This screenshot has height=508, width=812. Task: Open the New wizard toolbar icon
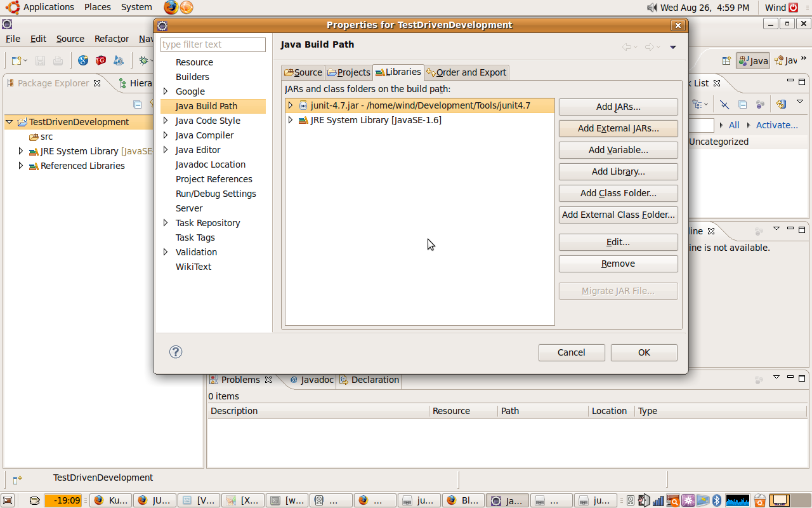point(16,61)
